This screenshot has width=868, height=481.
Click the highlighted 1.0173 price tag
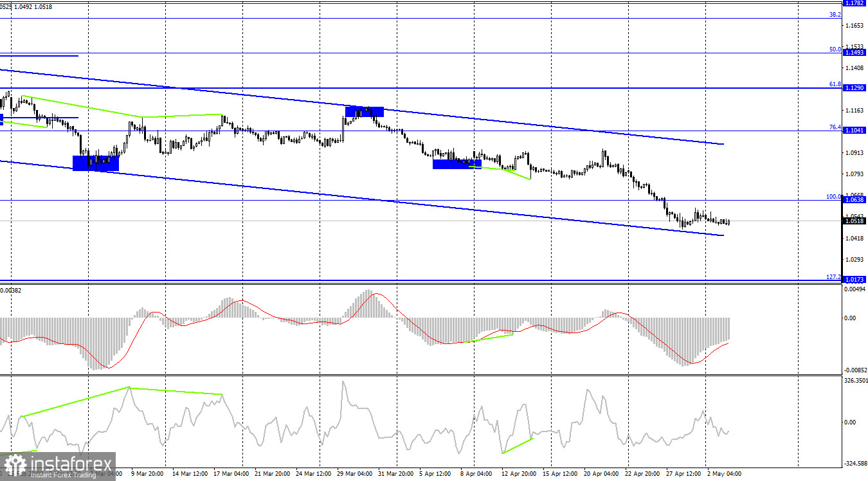[x=854, y=280]
